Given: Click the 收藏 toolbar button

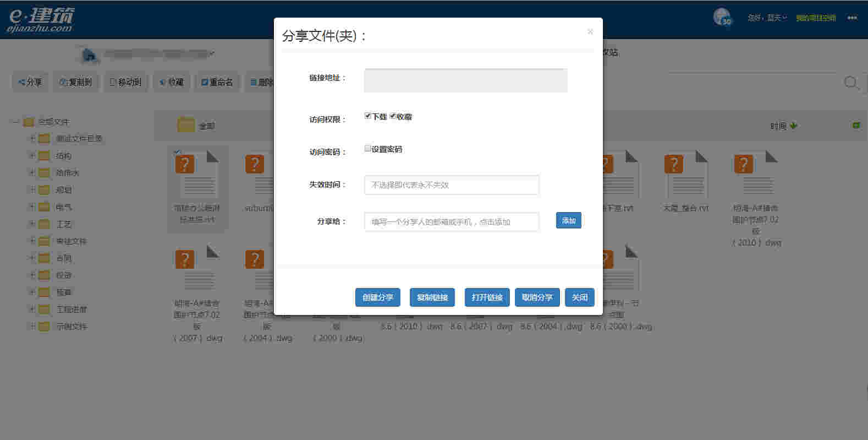Looking at the screenshot, I should pyautogui.click(x=172, y=82).
